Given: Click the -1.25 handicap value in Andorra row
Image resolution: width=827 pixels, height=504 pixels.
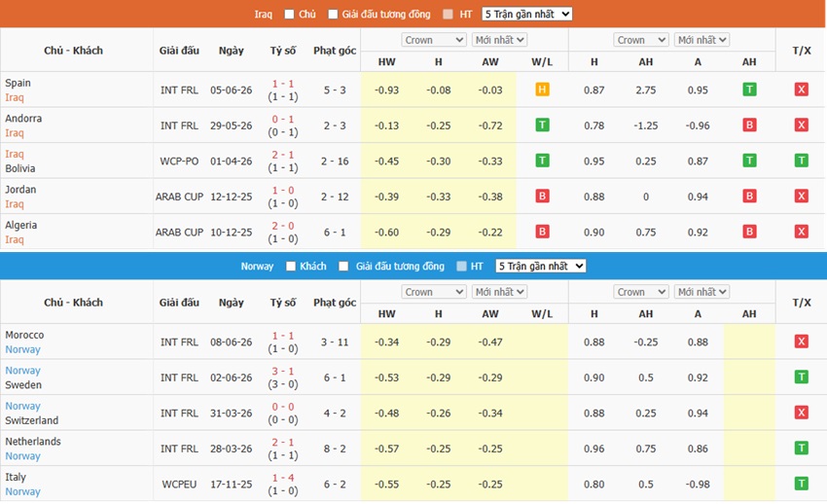Looking at the screenshot, I should [646, 126].
